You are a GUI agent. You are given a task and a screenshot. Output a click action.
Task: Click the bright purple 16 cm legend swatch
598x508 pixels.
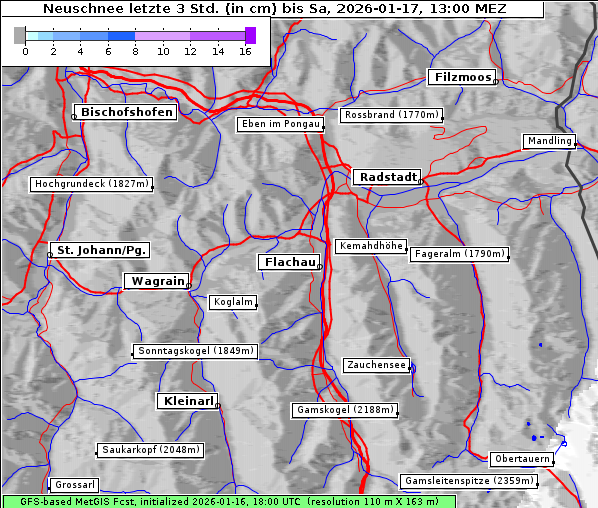(x=251, y=35)
